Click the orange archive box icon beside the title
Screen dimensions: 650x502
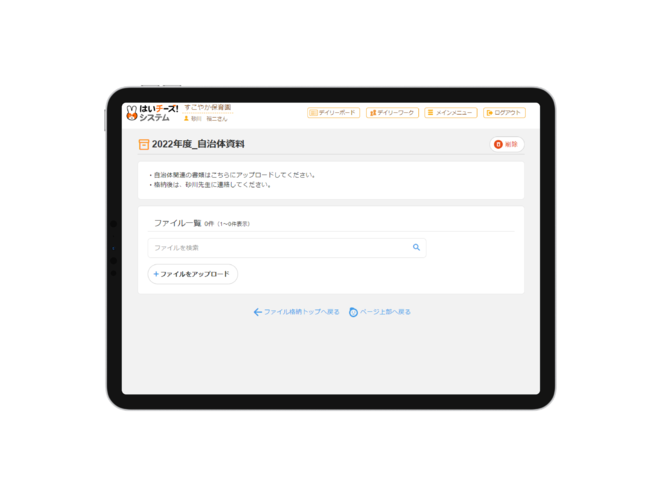click(143, 144)
